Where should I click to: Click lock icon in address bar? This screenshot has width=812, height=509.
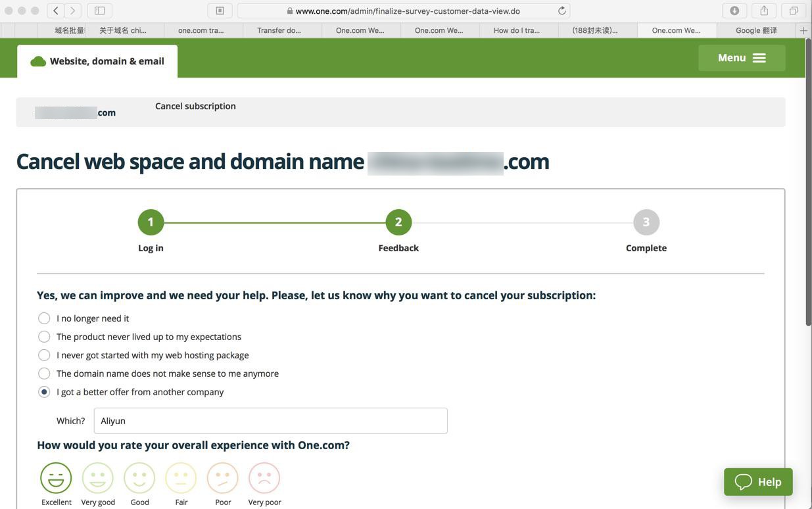click(289, 11)
